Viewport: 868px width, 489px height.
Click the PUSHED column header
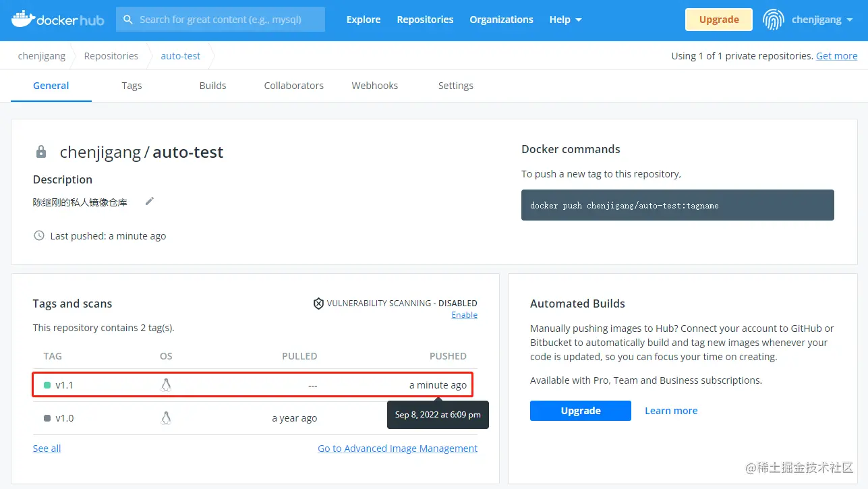(448, 356)
